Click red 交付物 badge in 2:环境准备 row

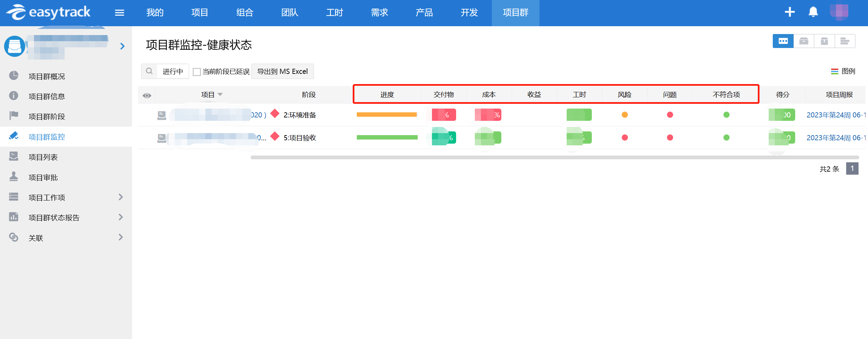point(444,115)
